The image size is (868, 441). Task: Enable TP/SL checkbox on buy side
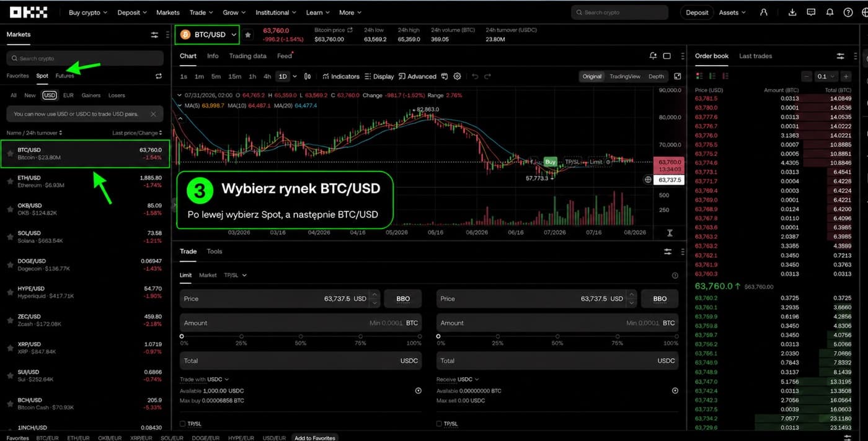pos(182,424)
